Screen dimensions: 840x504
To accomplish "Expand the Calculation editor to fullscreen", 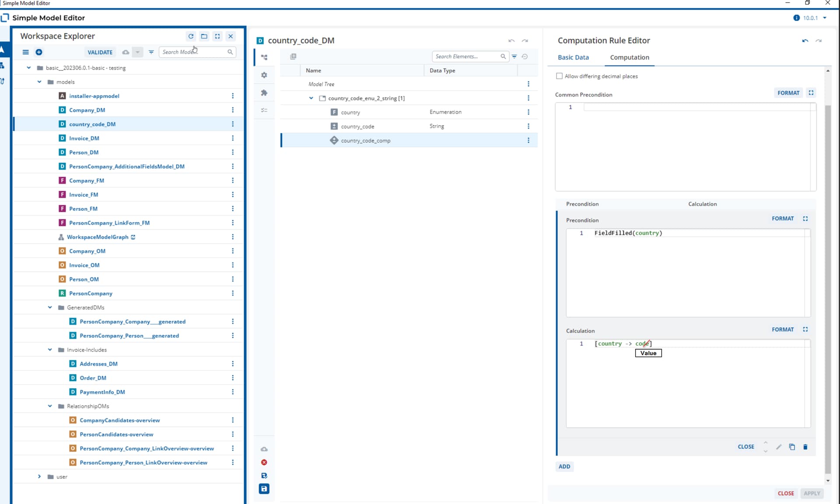I will [805, 329].
